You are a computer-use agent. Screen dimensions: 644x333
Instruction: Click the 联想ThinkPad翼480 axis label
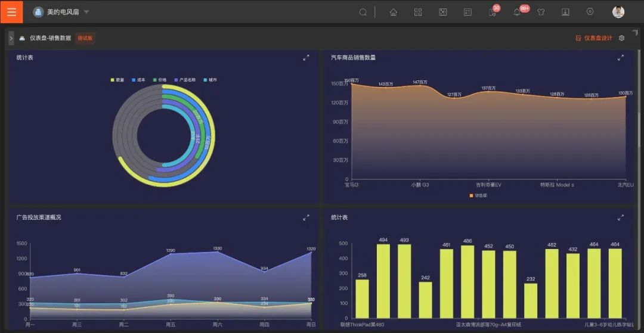point(363,325)
